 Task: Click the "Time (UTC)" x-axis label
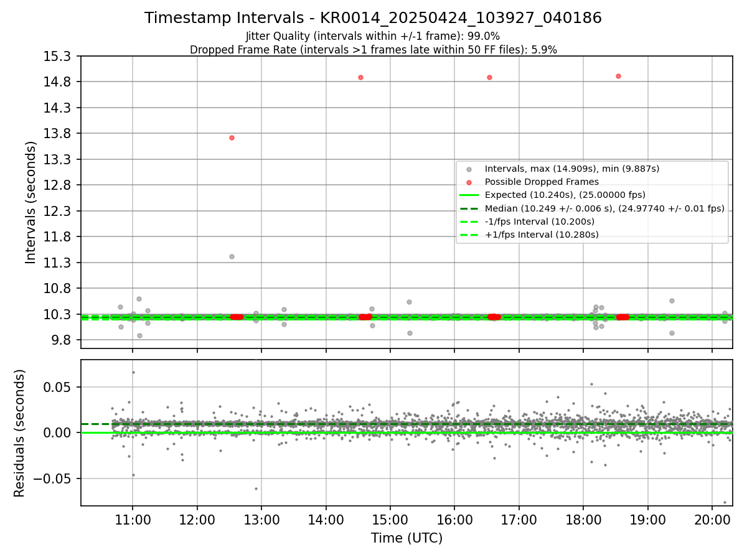pyautogui.click(x=406, y=538)
